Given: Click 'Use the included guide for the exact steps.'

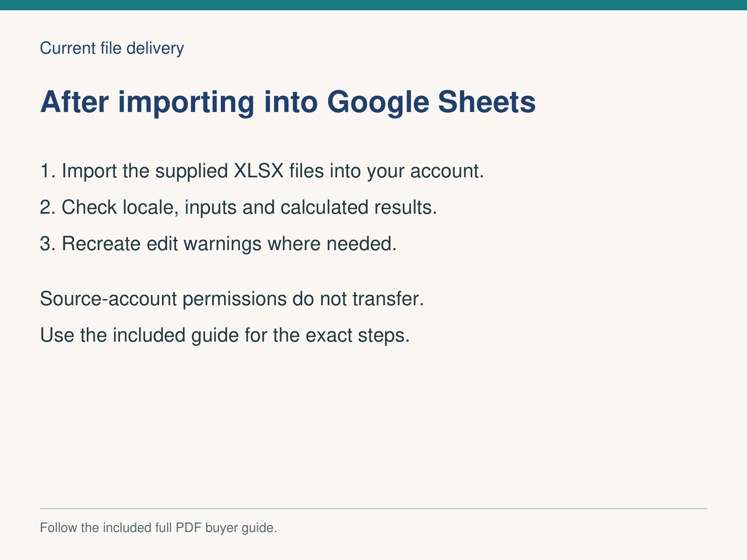Looking at the screenshot, I should point(225,335).
